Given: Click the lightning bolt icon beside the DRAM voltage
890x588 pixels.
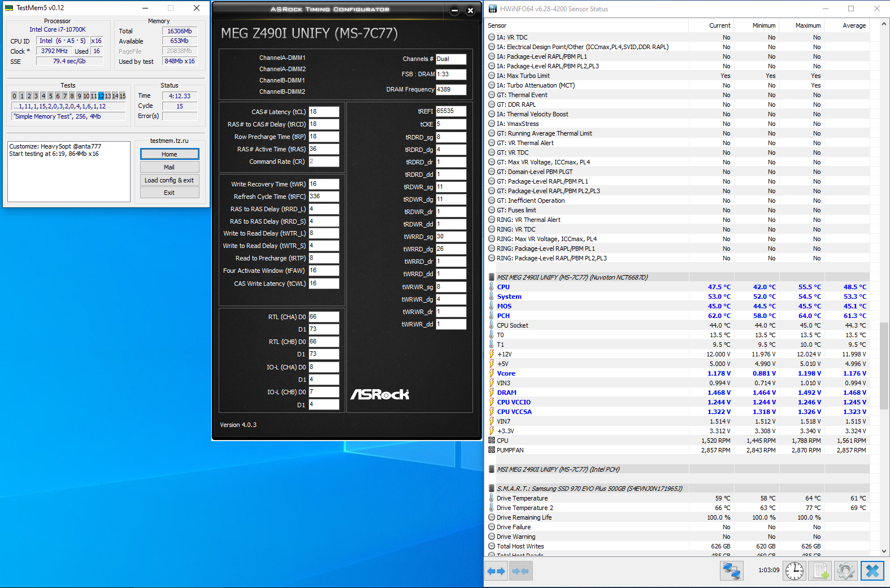Looking at the screenshot, I should pyautogui.click(x=492, y=393).
